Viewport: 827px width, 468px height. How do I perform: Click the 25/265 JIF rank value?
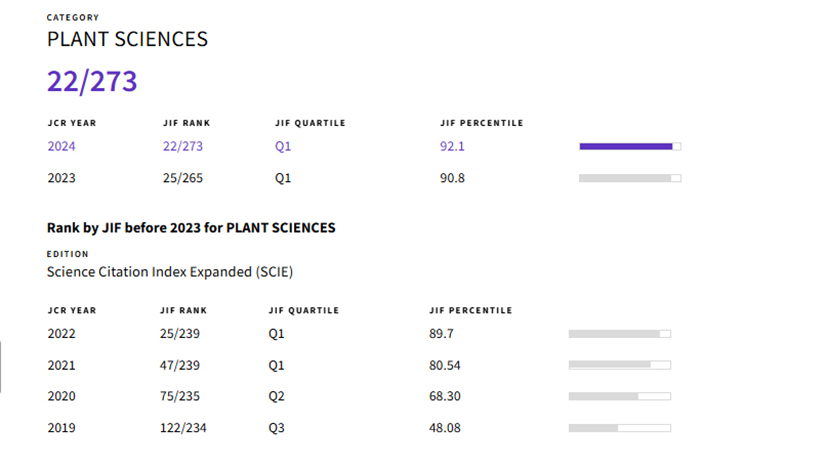coord(182,178)
